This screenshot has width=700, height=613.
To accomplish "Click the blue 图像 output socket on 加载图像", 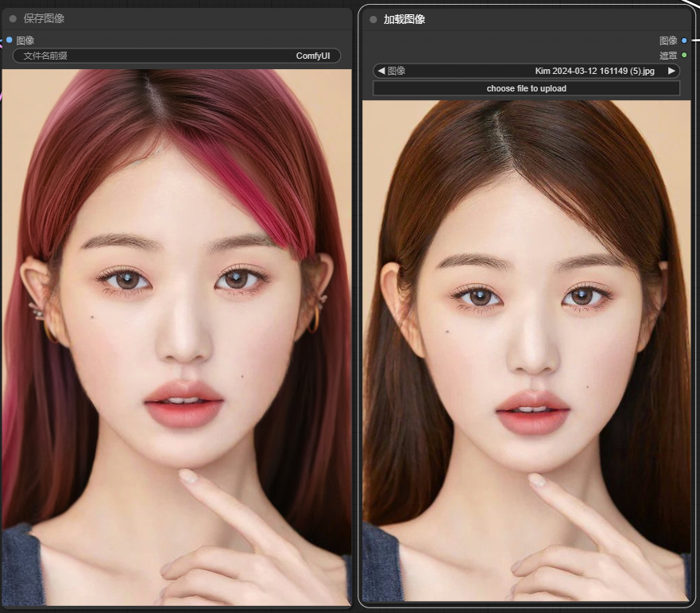I will (x=684, y=41).
